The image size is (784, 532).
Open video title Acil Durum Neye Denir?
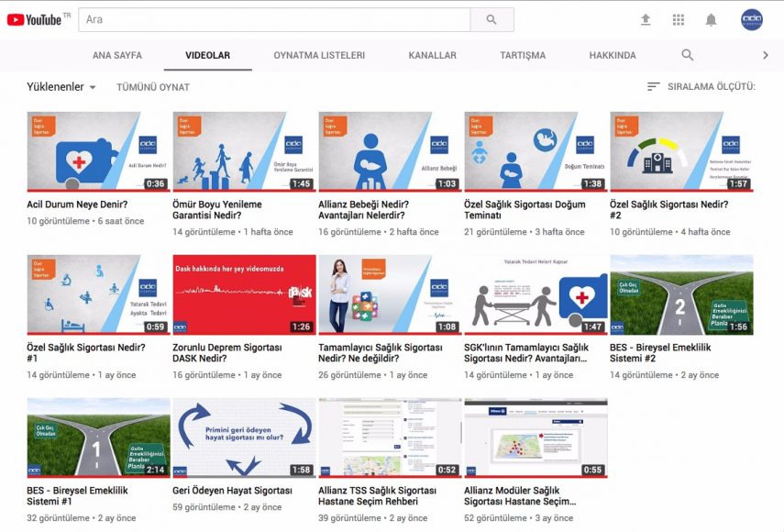[x=77, y=205]
